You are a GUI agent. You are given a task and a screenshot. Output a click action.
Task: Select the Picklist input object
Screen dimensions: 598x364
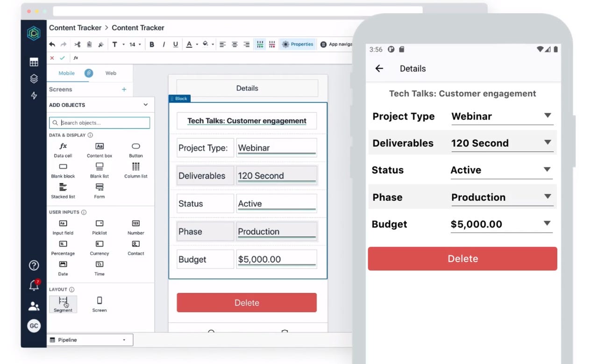tap(99, 227)
